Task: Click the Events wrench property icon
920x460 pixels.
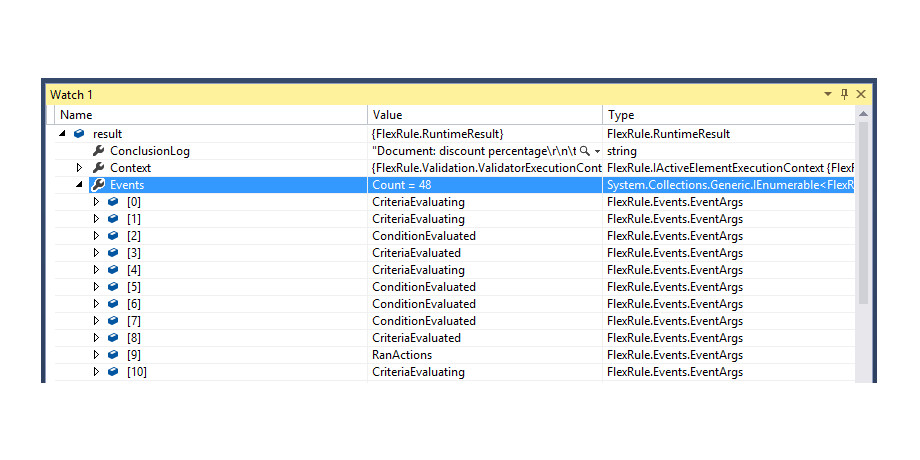Action: point(98,185)
